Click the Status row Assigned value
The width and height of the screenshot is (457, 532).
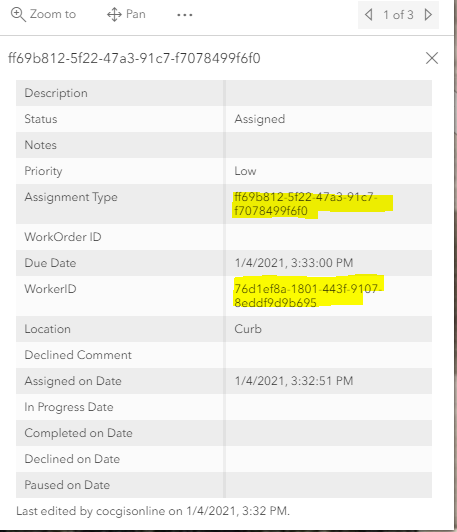point(260,119)
